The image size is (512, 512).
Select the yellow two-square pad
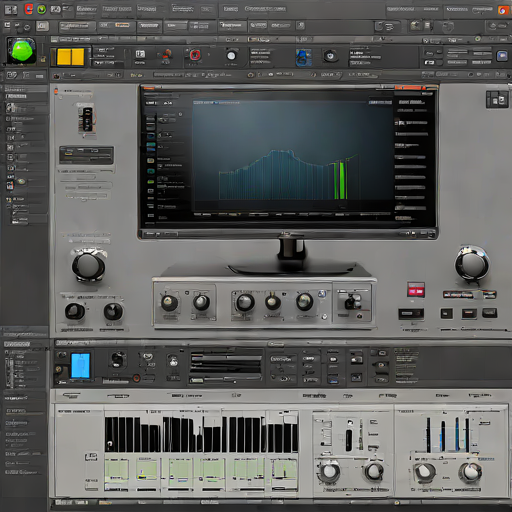pos(70,57)
